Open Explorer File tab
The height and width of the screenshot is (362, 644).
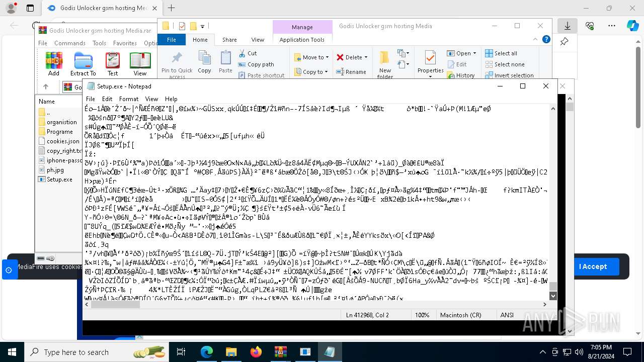[x=172, y=40]
